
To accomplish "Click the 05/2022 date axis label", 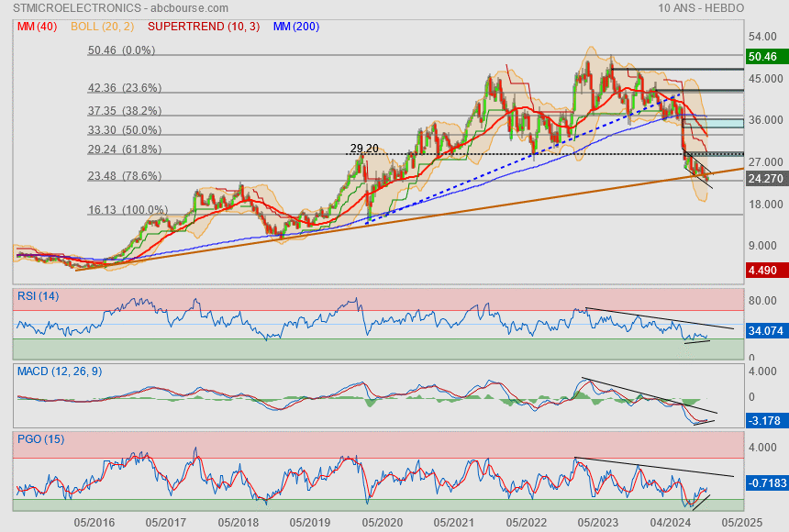I will point(527,523).
